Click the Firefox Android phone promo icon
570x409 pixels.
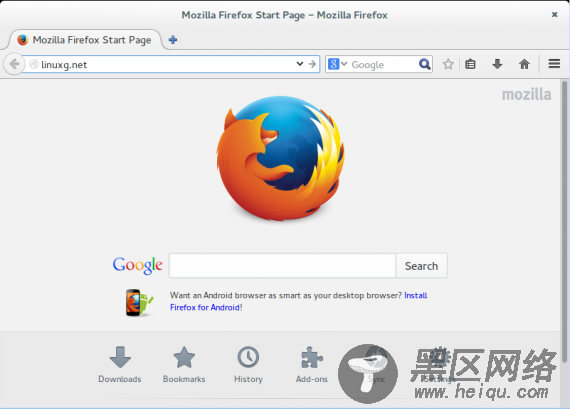(139, 302)
